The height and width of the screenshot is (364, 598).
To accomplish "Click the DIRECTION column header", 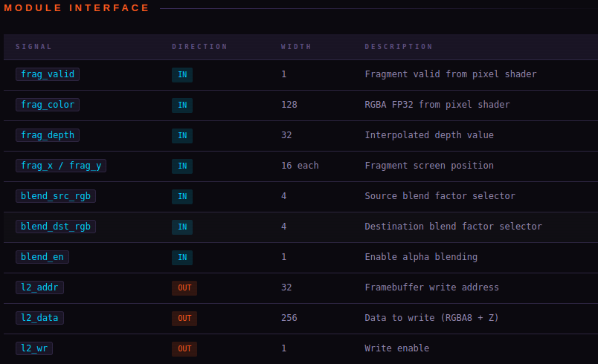I will pyautogui.click(x=199, y=47).
